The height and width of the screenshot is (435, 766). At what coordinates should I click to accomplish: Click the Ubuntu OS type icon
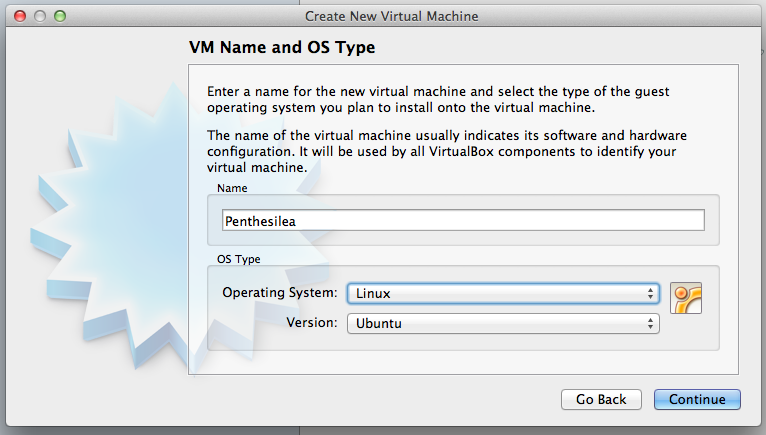coord(686,298)
